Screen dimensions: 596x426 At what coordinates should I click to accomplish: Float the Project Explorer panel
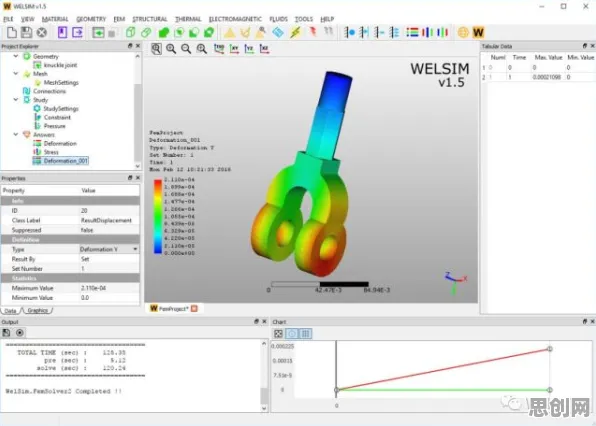coord(130,46)
